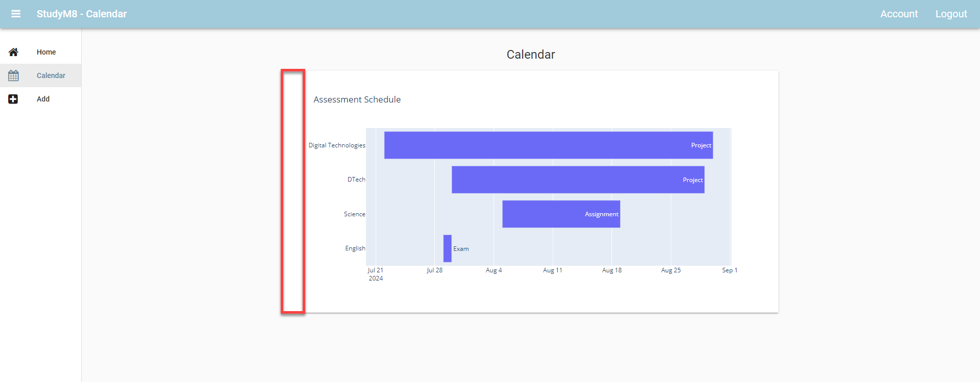Click the Aug 11 date tick
The height and width of the screenshot is (382, 980).
(553, 270)
